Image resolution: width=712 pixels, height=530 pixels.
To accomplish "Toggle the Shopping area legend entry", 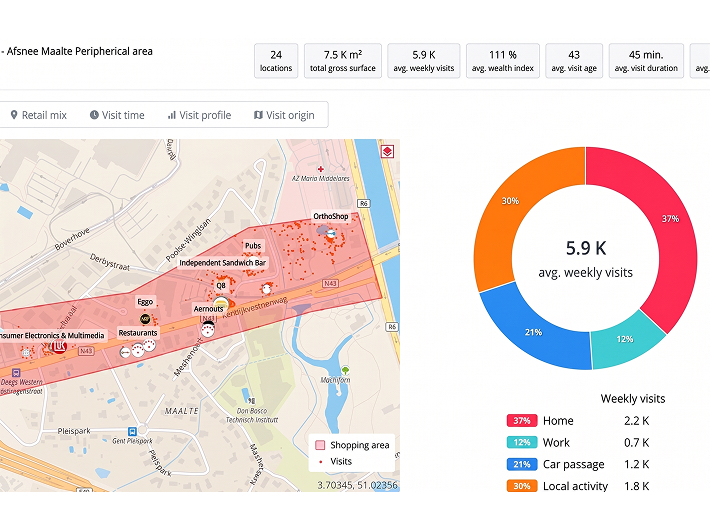I will (x=352, y=445).
